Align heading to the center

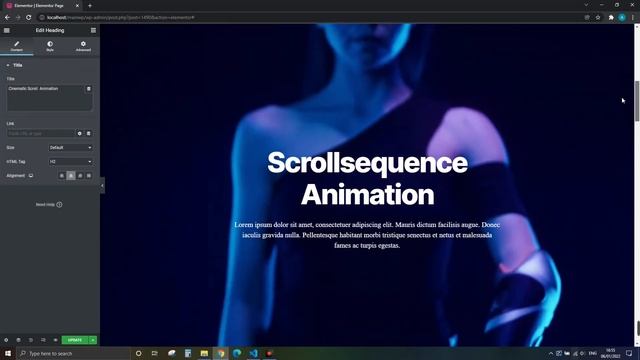click(x=71, y=176)
